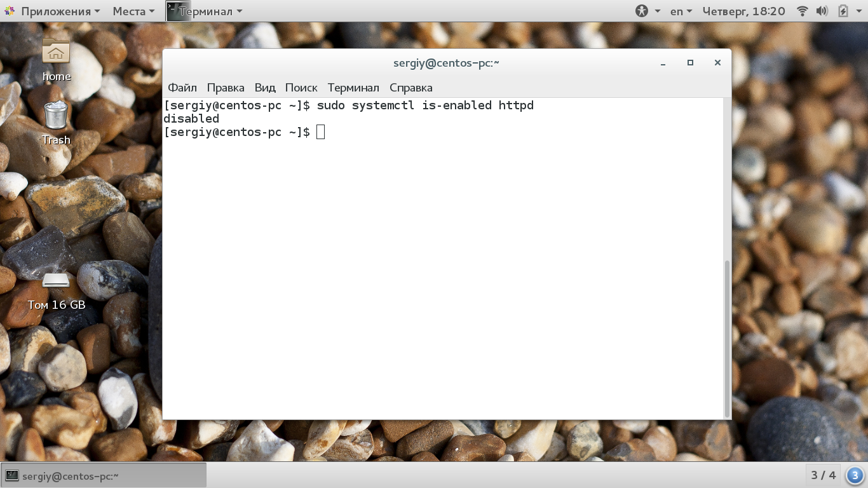This screenshot has height=488, width=868.
Task: Minimize the terminal window
Action: tap(663, 63)
